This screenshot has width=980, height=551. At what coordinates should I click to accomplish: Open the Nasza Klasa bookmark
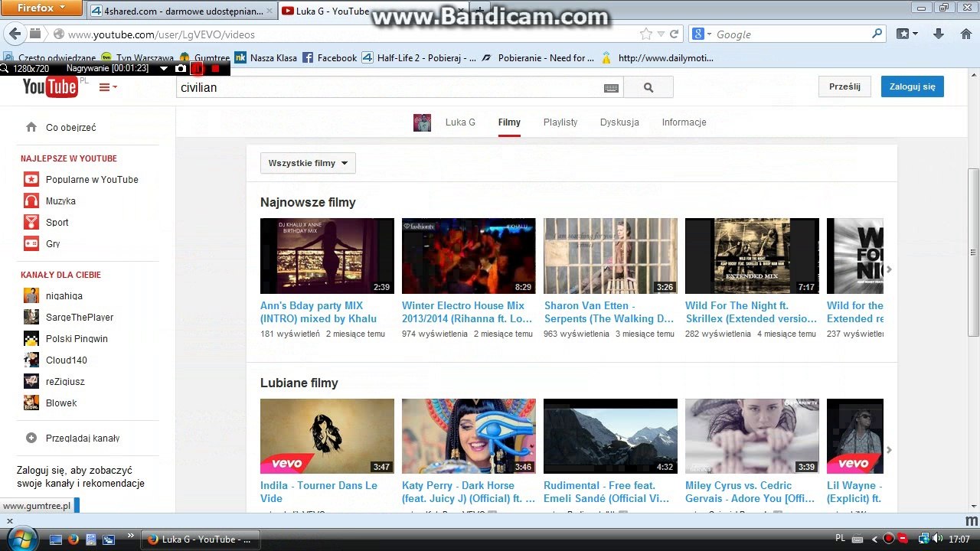click(266, 57)
